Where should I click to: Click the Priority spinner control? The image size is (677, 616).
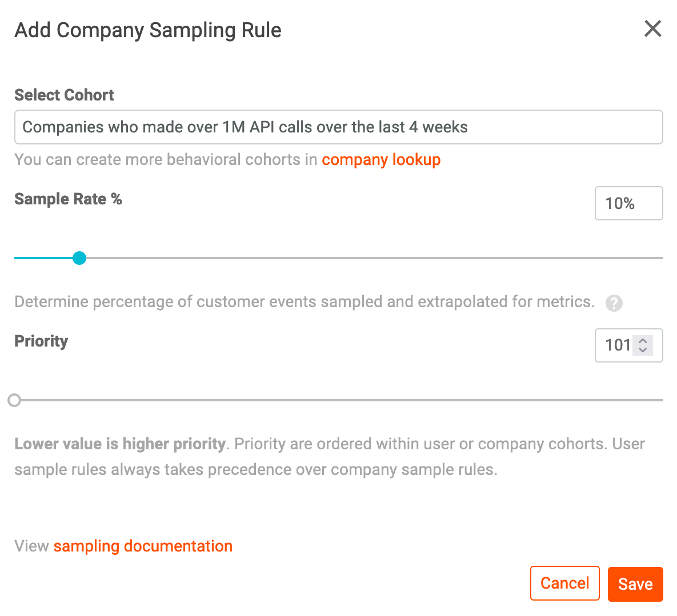[x=644, y=345]
